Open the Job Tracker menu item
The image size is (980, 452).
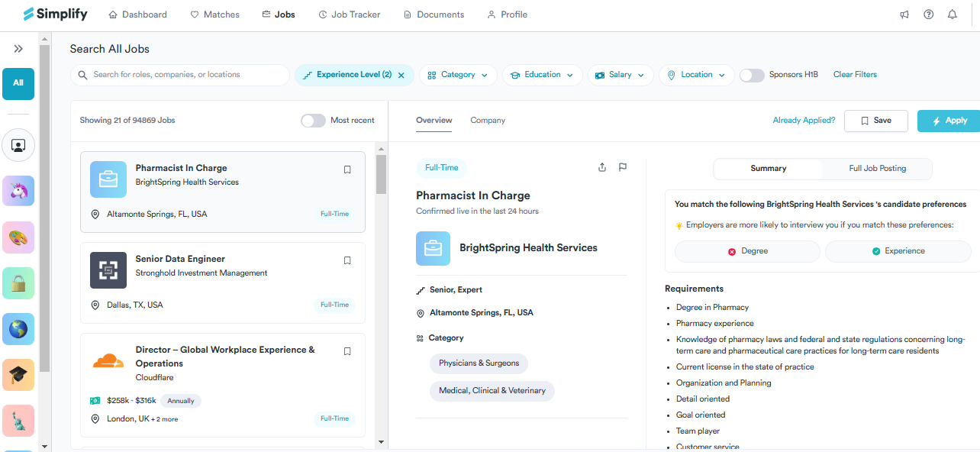click(x=350, y=15)
